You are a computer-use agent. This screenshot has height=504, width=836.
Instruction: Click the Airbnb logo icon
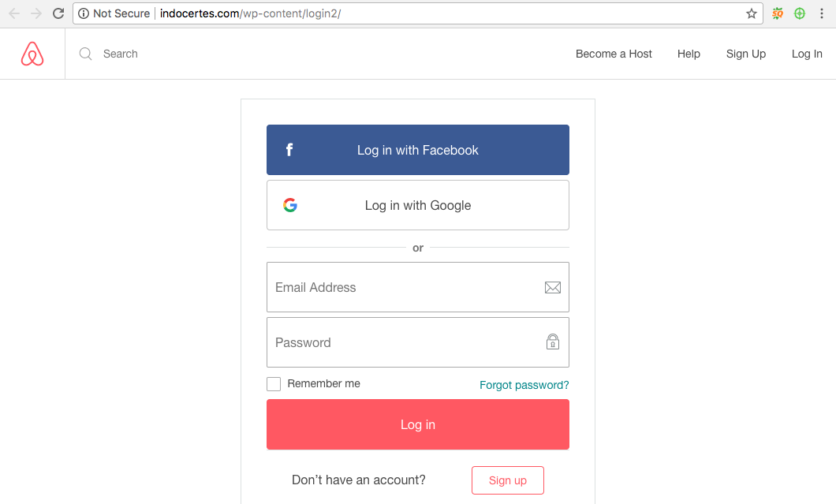click(32, 54)
